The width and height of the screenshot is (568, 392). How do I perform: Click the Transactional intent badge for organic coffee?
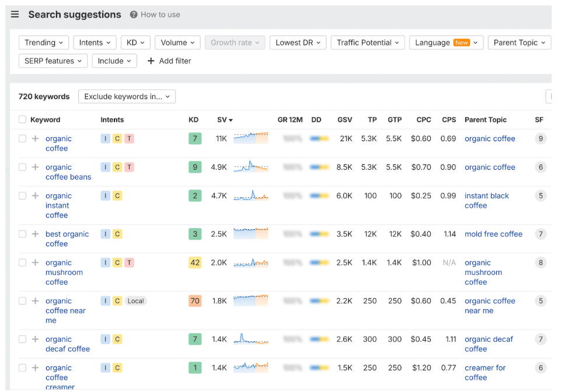click(x=130, y=139)
